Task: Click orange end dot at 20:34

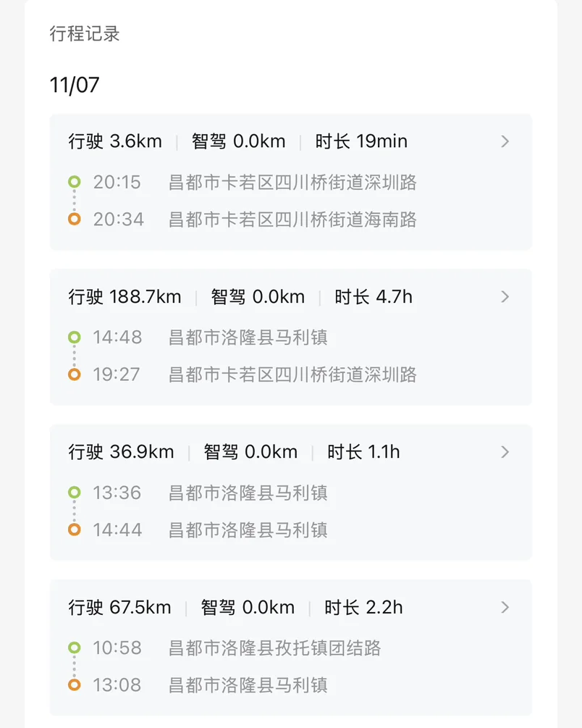Action: coord(74,219)
